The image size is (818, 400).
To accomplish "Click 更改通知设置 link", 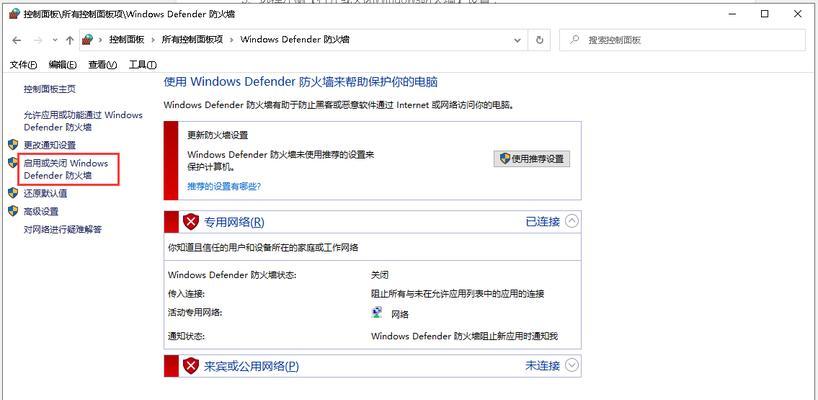I will 50,145.
